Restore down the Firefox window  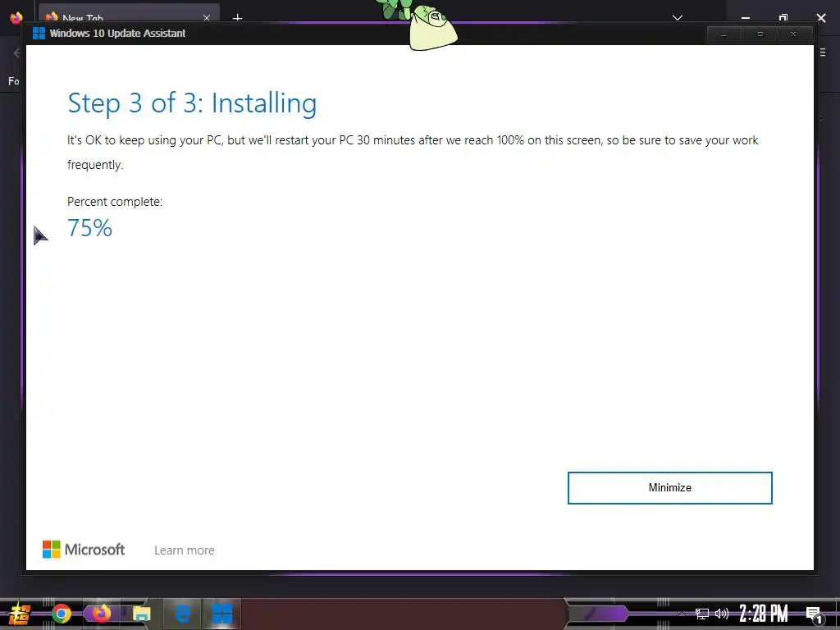tap(783, 18)
